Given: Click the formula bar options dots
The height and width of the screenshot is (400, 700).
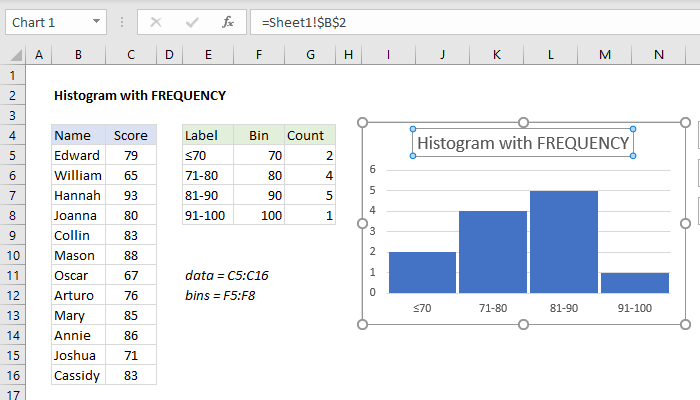Looking at the screenshot, I should point(122,22).
